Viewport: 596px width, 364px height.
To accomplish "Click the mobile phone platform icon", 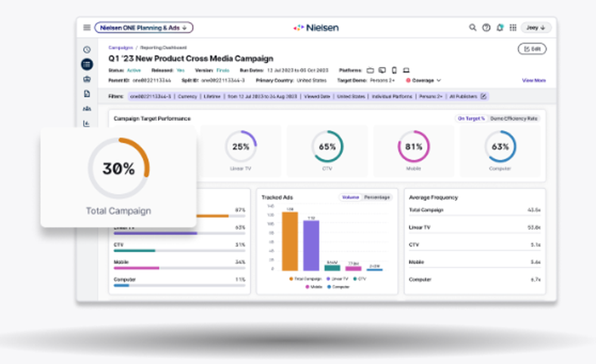I will pos(394,70).
